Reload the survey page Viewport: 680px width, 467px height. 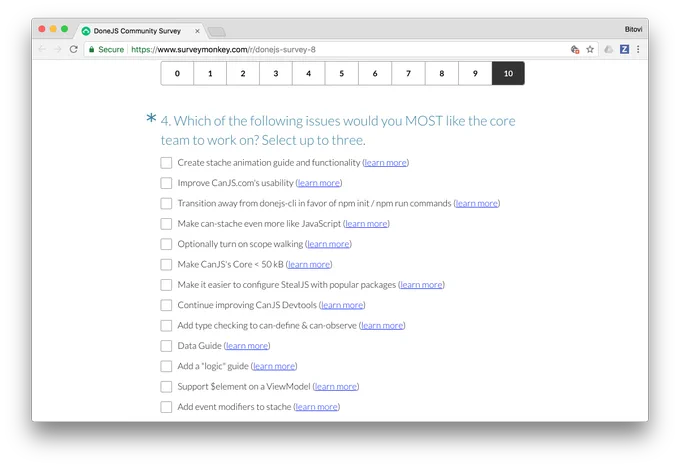pyautogui.click(x=74, y=49)
